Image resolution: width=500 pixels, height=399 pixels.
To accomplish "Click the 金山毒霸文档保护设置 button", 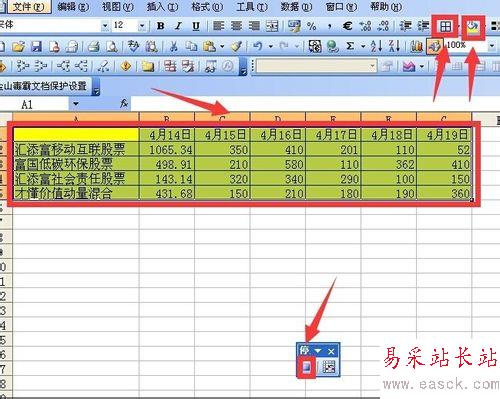I will 44,86.
